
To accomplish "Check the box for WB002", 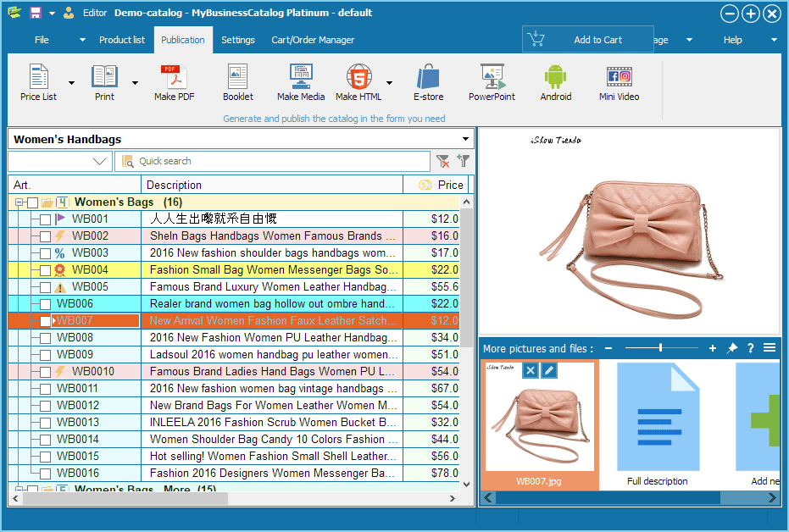I will (x=45, y=236).
